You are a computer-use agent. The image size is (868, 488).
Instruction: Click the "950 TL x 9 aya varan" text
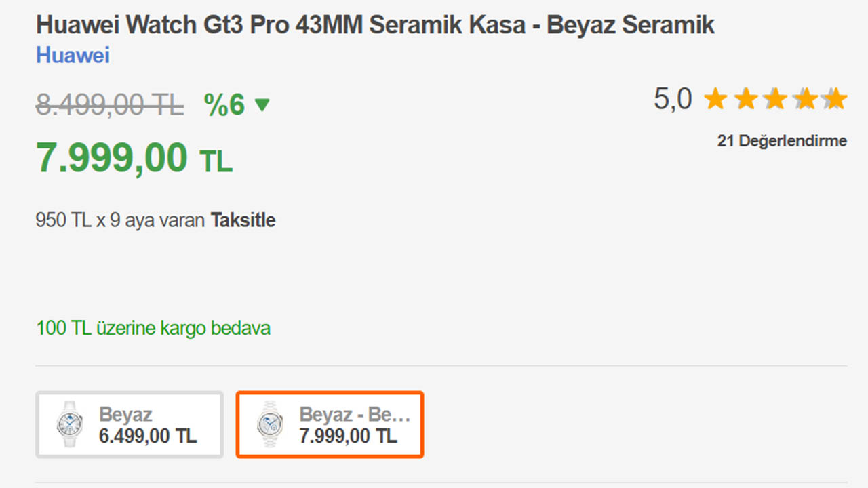coord(120,220)
